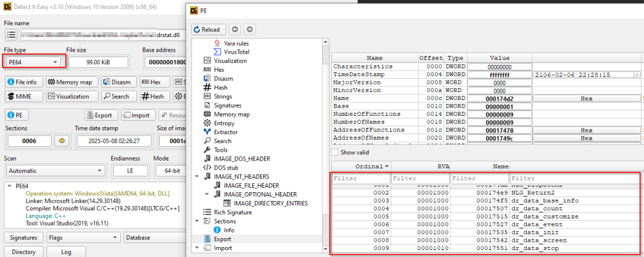Click the Log button

(66, 252)
